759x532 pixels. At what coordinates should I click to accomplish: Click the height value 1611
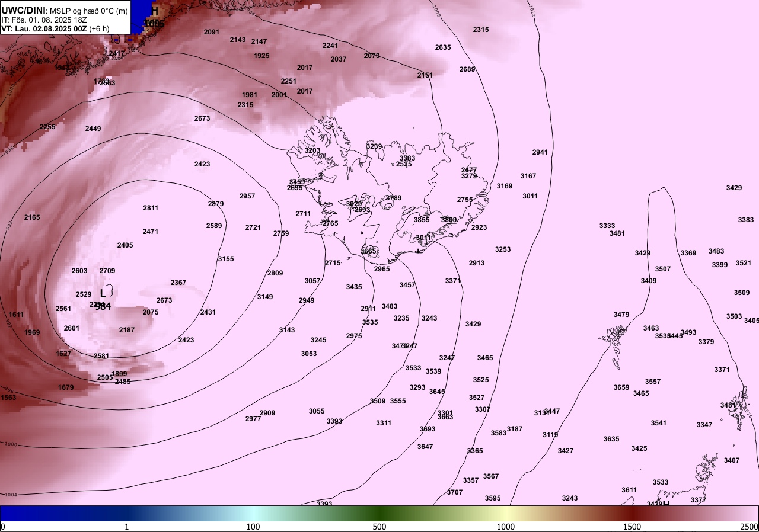pos(17,315)
